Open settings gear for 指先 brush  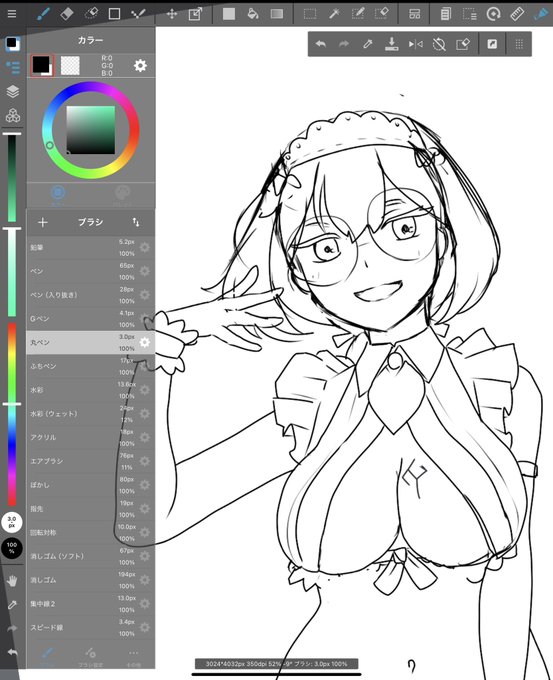click(x=144, y=509)
